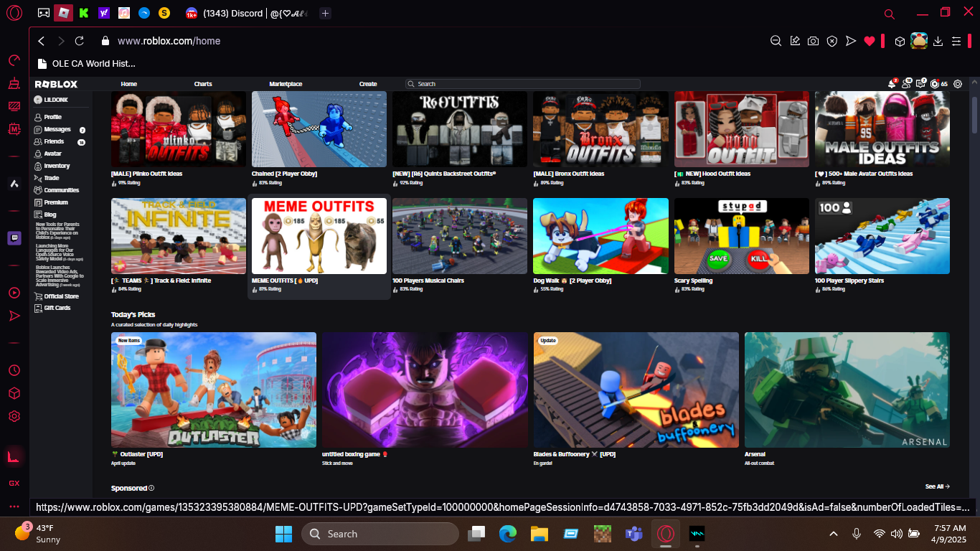Open Easy Setup sliders icon
Screen dimensions: 980x551
(x=956, y=41)
